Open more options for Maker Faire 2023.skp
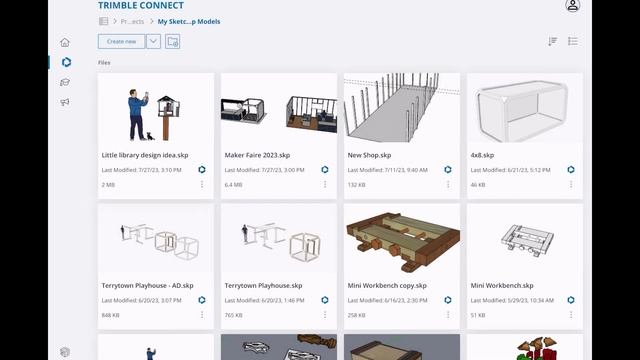 325,184
